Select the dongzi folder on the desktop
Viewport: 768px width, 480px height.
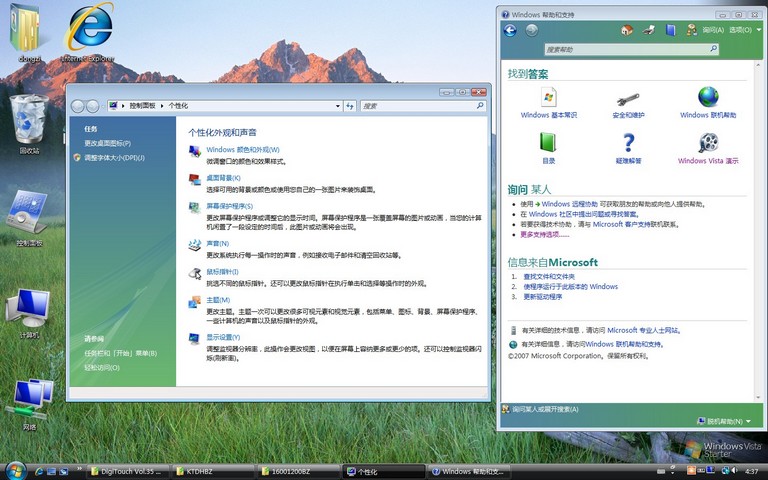(28, 33)
